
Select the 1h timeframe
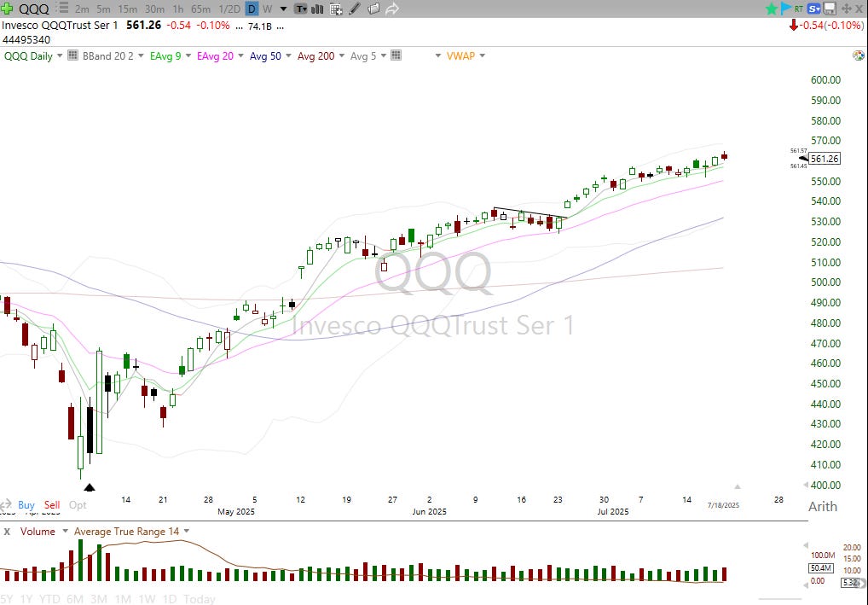tap(177, 9)
